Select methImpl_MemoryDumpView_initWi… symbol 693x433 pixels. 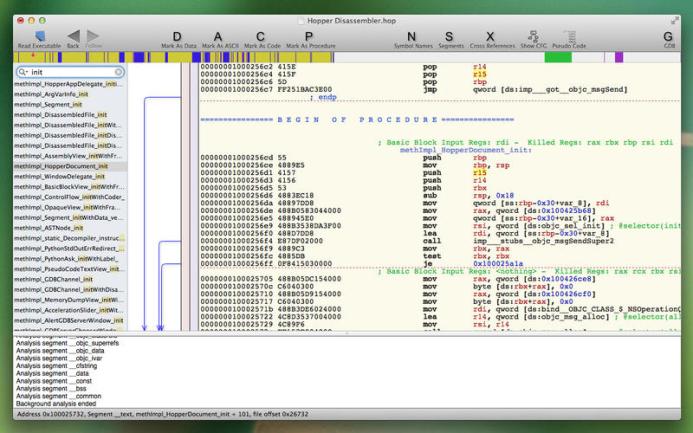70,300
